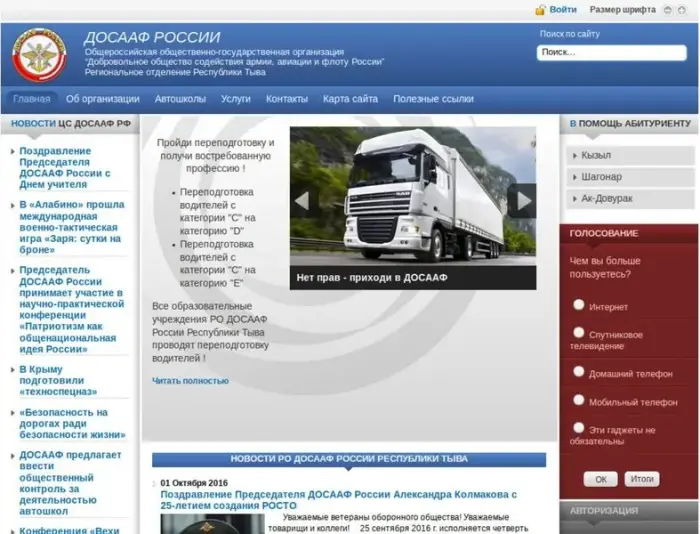Click the site search field
The height and width of the screenshot is (534, 700).
coord(610,53)
